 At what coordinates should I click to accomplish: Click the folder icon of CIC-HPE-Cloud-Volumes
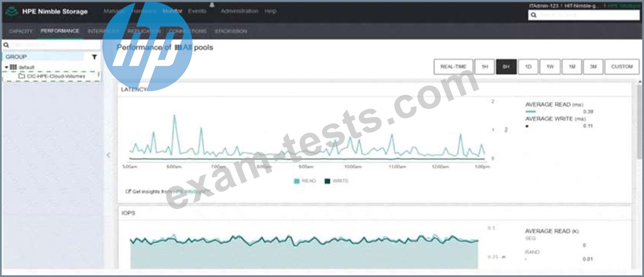click(x=22, y=76)
